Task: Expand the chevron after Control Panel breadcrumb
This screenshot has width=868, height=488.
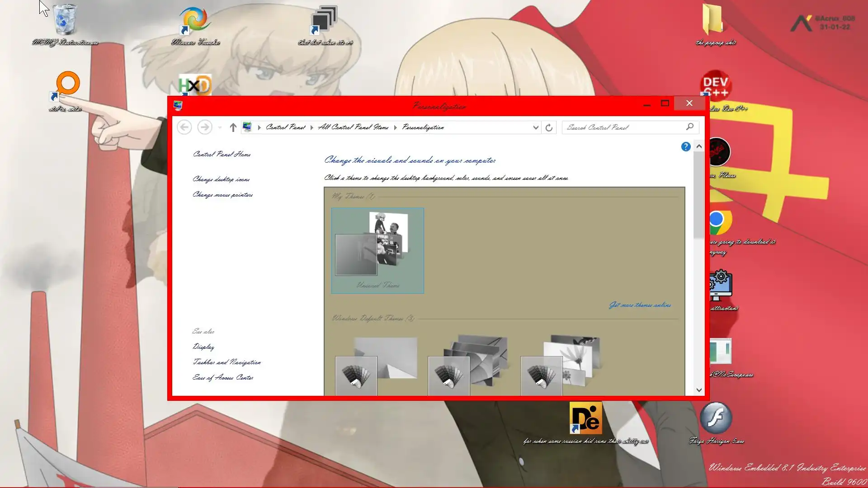Action: [312, 128]
